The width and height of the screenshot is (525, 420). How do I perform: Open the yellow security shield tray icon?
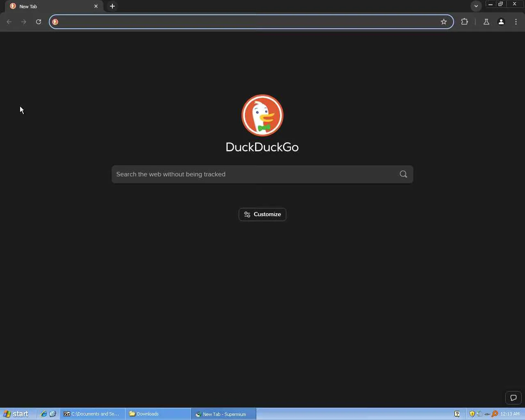pyautogui.click(x=472, y=414)
